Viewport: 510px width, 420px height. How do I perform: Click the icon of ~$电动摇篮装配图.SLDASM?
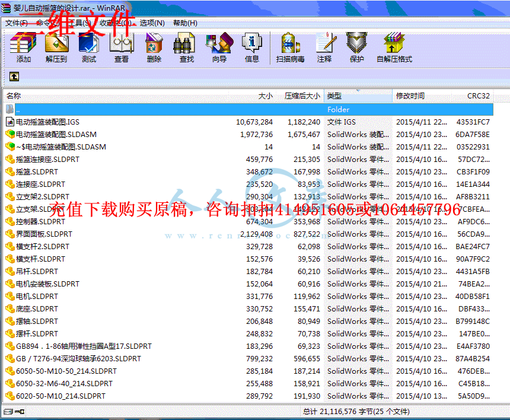[x=10, y=147]
